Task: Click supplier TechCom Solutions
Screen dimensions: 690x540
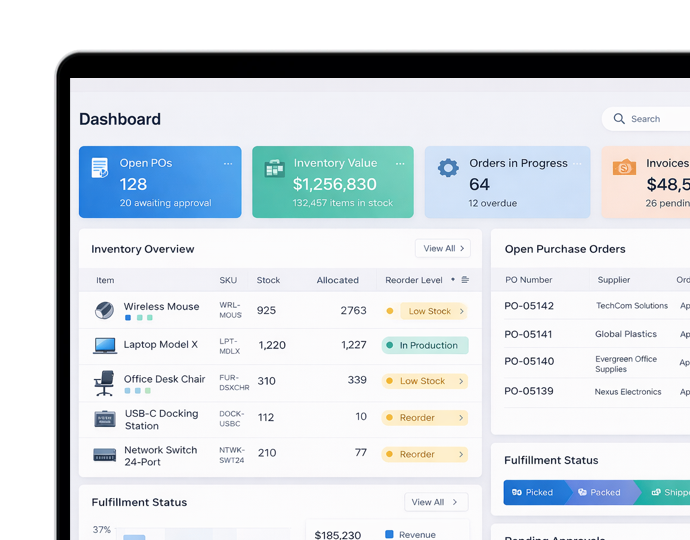Action: point(632,306)
